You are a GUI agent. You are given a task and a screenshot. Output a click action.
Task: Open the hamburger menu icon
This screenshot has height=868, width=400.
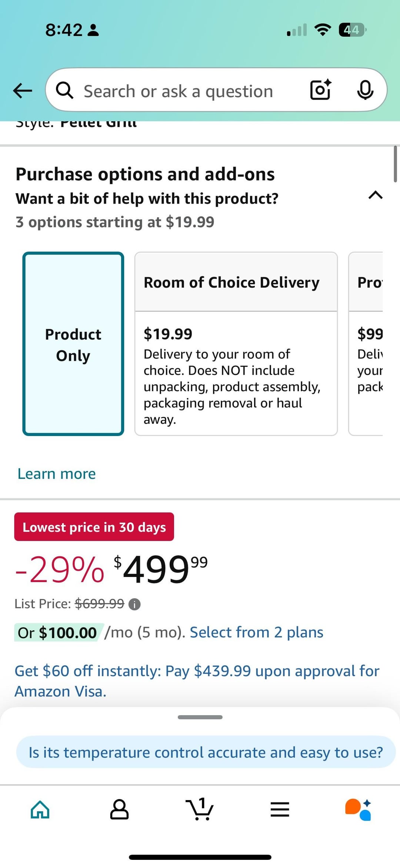pyautogui.click(x=280, y=809)
